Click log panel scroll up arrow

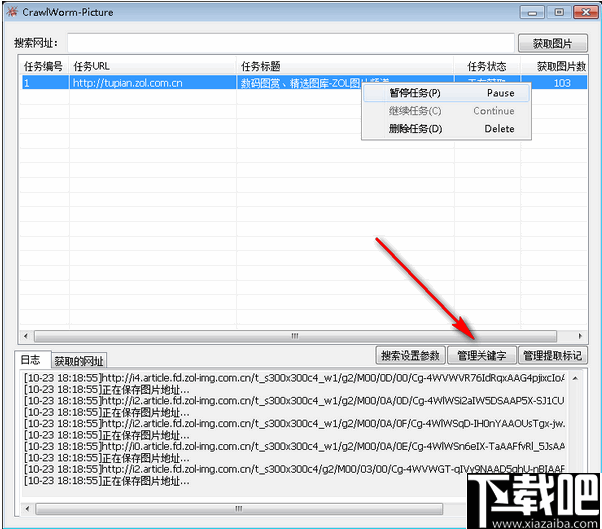[x=575, y=379]
